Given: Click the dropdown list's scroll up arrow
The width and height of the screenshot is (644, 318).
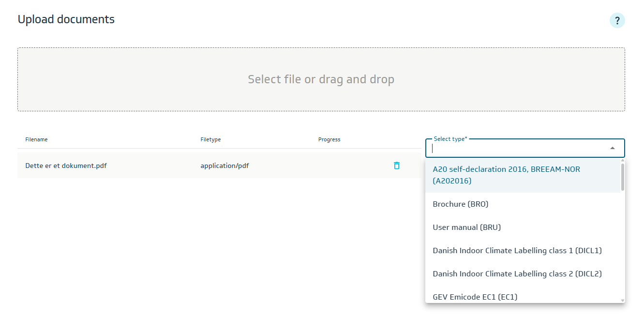Looking at the screenshot, I should [x=623, y=161].
